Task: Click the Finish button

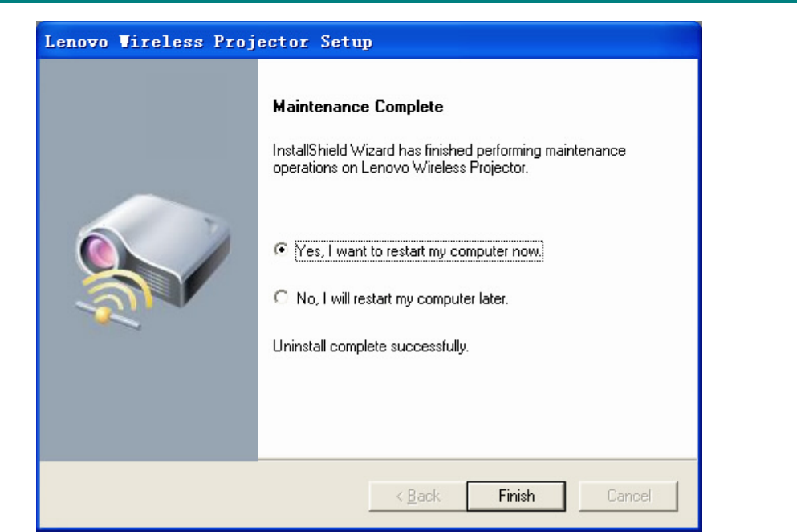Action: pyautogui.click(x=516, y=496)
